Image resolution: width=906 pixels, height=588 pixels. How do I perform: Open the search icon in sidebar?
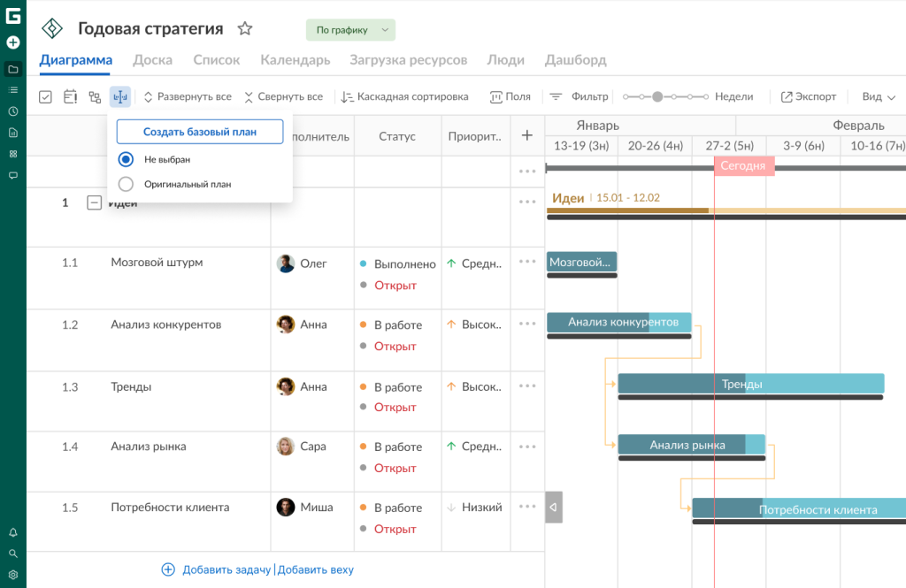[x=13, y=554]
